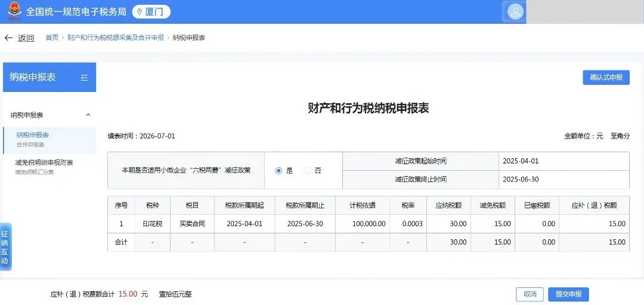Open the 征纳互动 side tab
Viewport: 644px width, 305px height.
(x=5, y=247)
